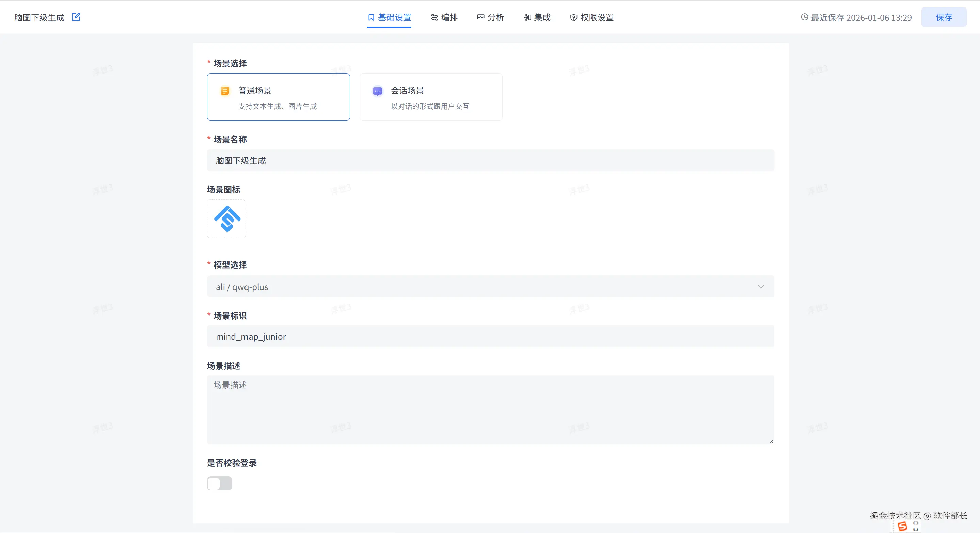Viewport: 980px width, 533px height.
Task: Click into the 场景描述 textarea
Action: tap(490, 410)
